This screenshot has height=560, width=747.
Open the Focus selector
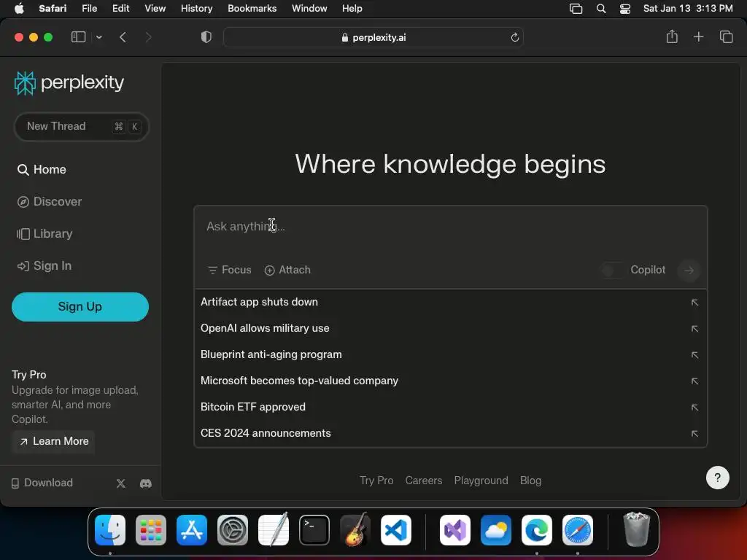pos(230,270)
